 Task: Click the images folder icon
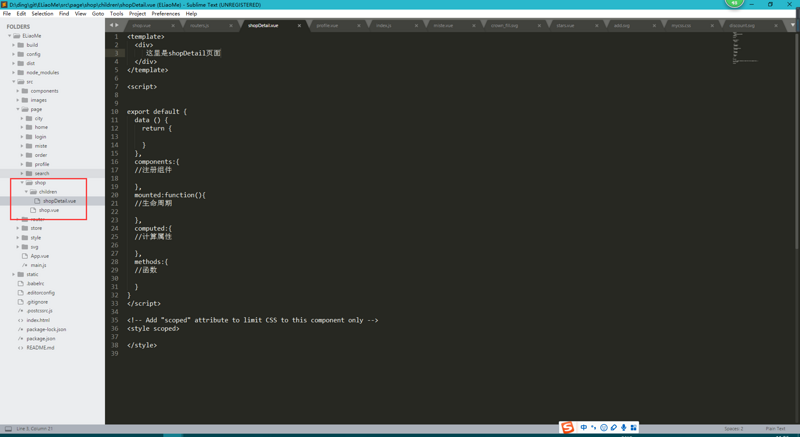25,100
